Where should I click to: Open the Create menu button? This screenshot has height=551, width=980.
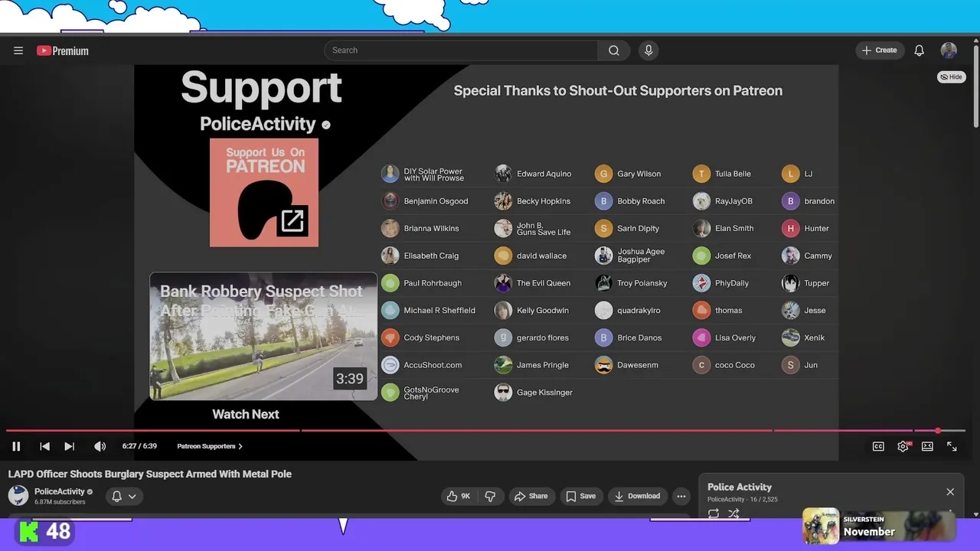pyautogui.click(x=879, y=51)
